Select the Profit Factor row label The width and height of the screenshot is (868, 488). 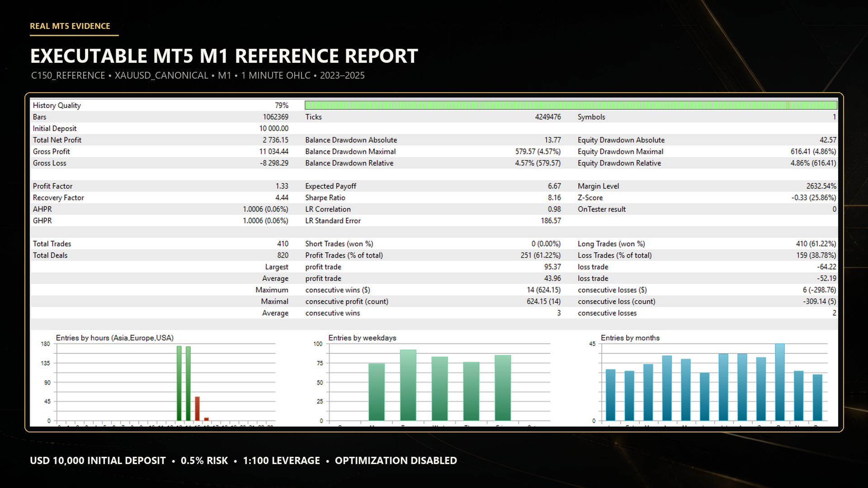(52, 186)
